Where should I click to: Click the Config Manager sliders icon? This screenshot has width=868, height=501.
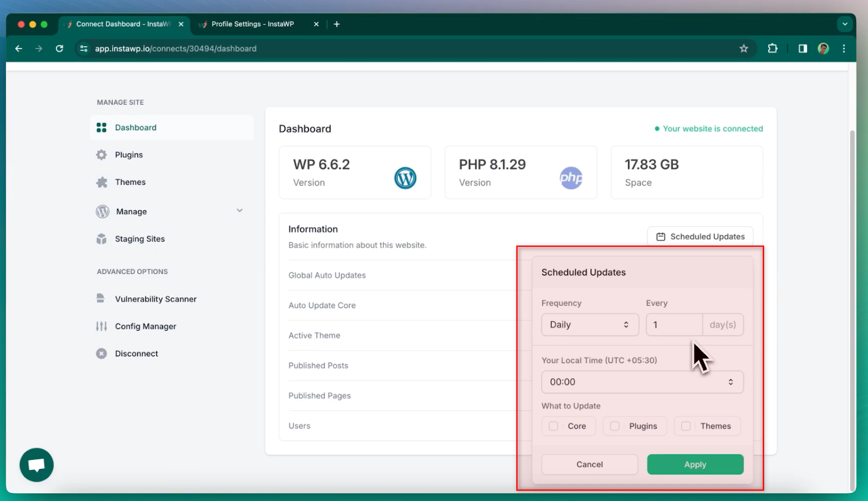point(101,326)
